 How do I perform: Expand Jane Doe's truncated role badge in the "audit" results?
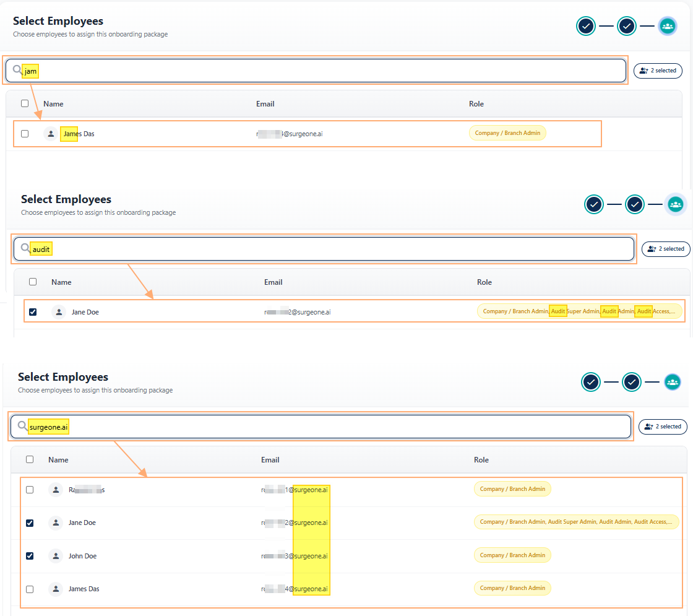579,311
